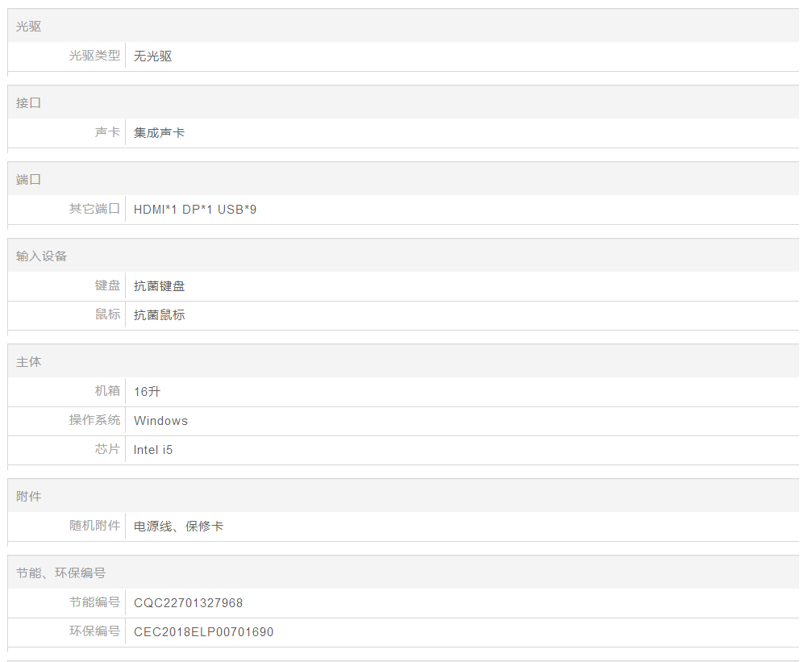
Task: Click the HDMI*1 DP*1 USB*9 text
Action: tap(195, 210)
